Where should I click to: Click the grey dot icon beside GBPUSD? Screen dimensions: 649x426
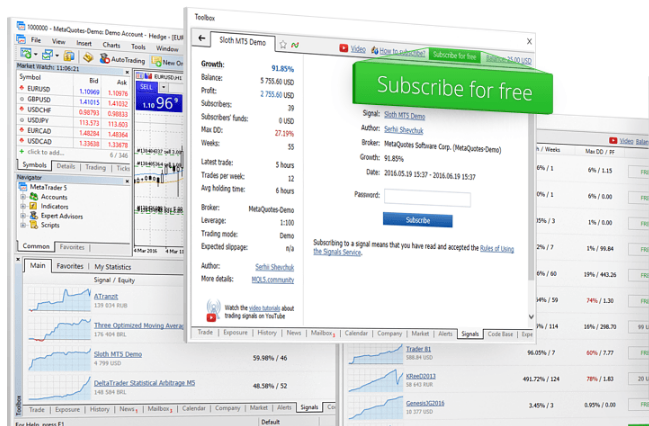coord(22,99)
